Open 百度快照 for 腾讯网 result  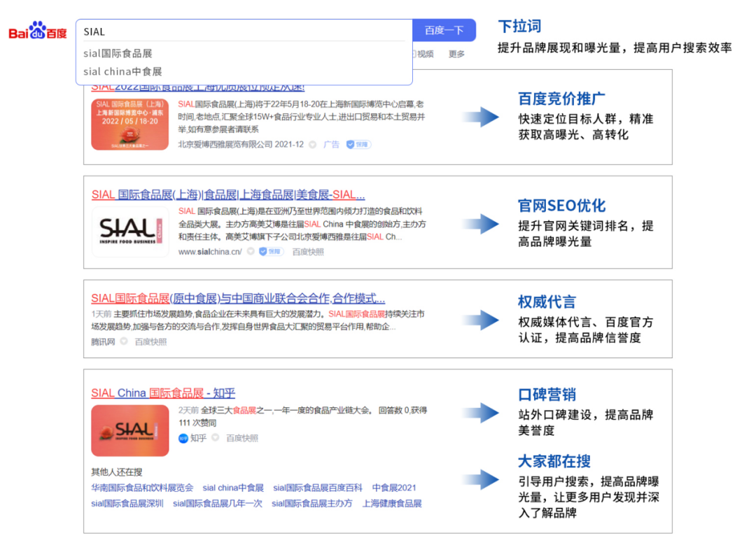click(150, 341)
